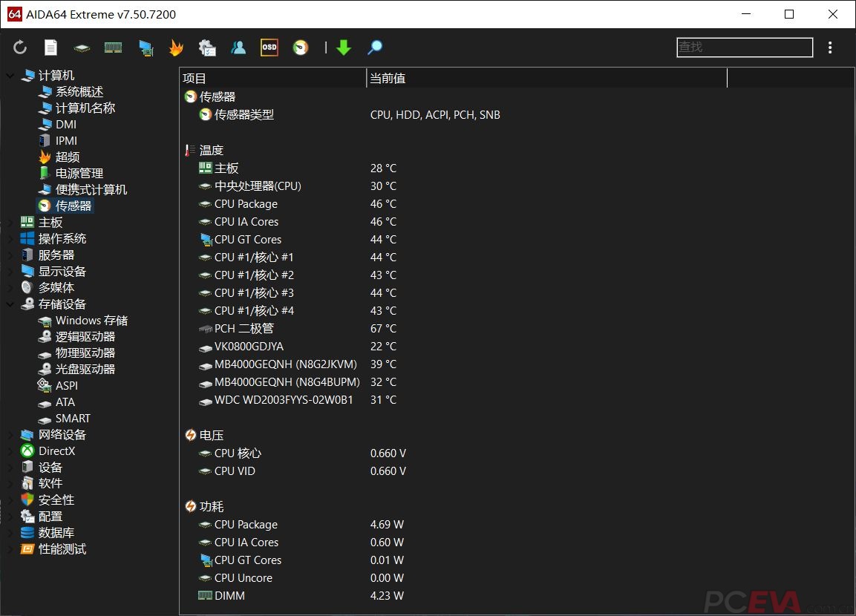Open the ASPI tree entry
The image size is (856, 616).
pos(67,386)
